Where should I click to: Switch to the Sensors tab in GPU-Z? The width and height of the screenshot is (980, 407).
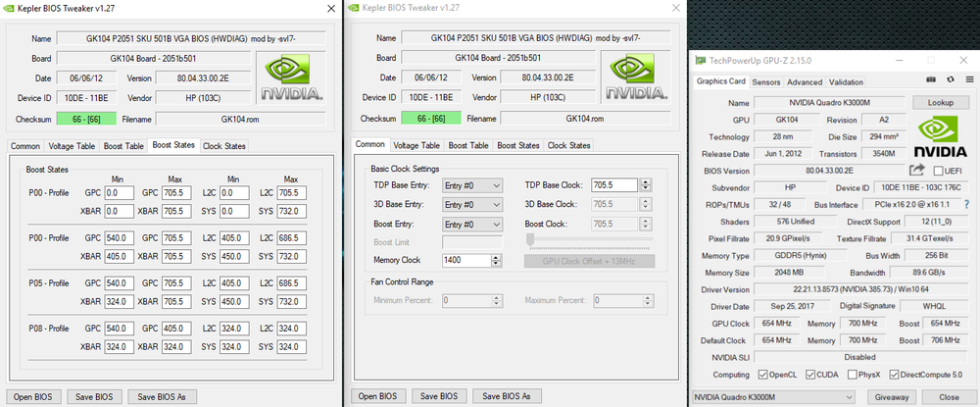click(x=766, y=82)
